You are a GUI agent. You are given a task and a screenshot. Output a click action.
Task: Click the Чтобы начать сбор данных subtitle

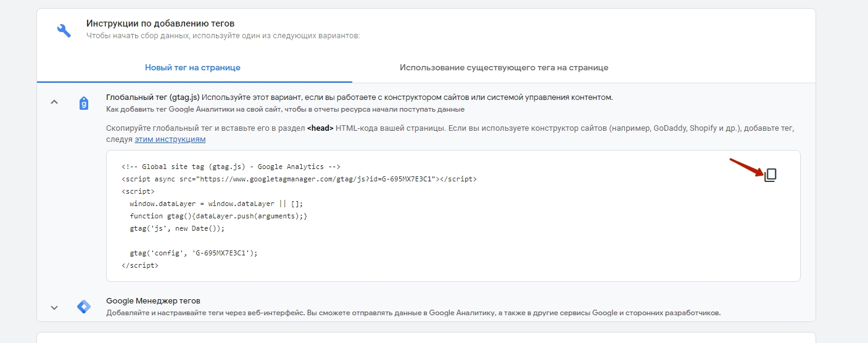(223, 36)
